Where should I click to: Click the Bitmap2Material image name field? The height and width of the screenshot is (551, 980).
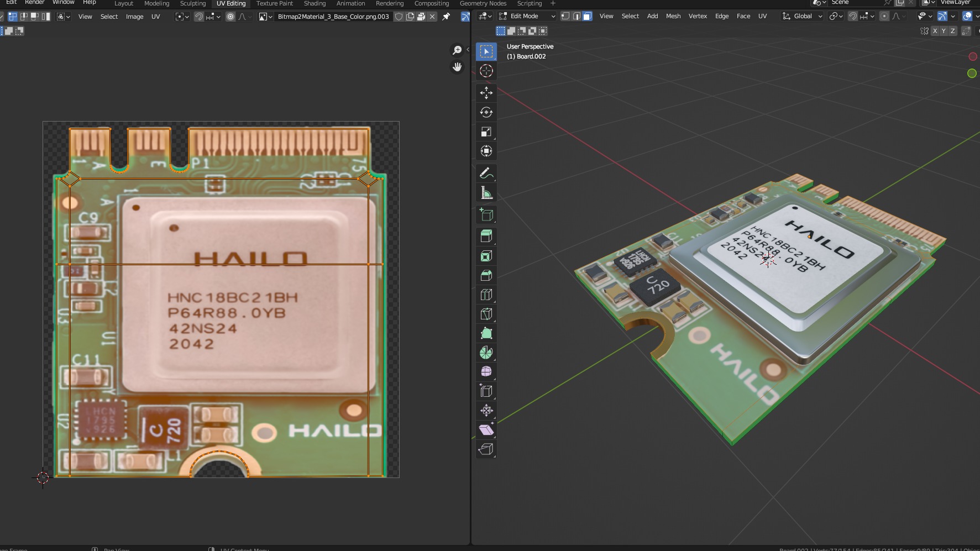pos(333,17)
